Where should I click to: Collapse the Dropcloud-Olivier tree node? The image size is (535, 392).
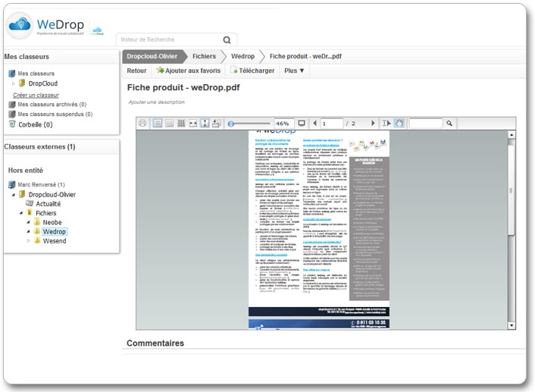(14, 195)
